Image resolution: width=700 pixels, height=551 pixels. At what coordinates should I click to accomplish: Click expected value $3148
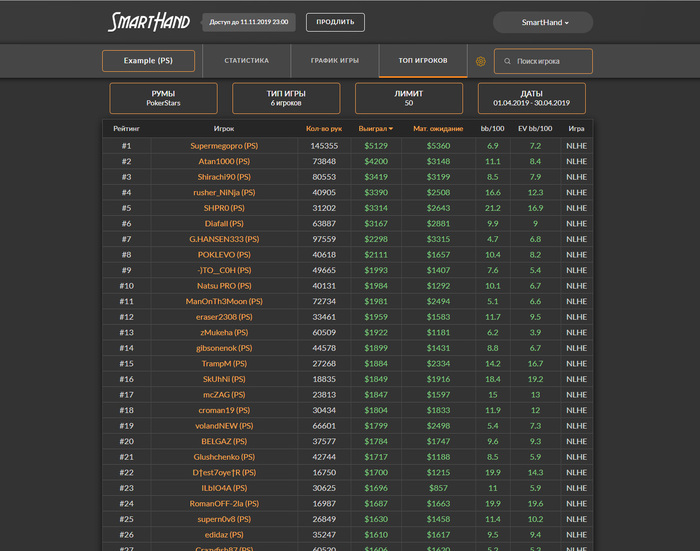tap(438, 162)
